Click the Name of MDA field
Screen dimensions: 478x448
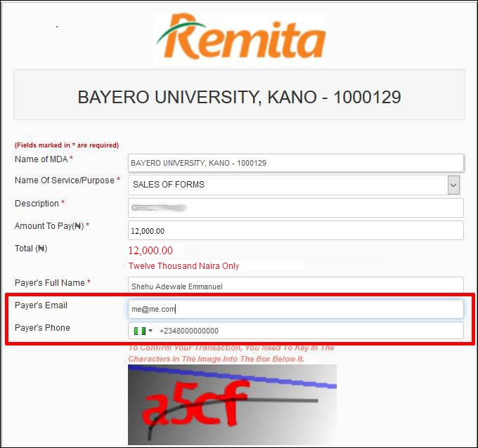click(x=296, y=163)
